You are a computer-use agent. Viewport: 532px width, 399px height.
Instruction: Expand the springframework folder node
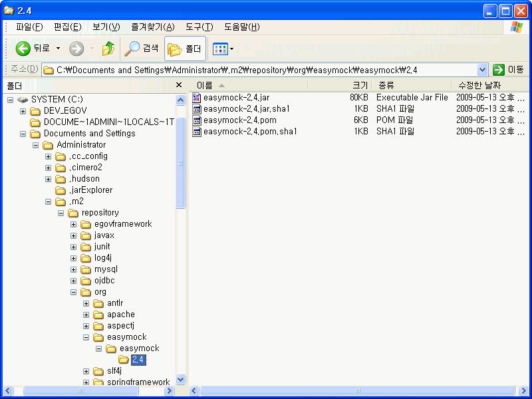(x=86, y=382)
